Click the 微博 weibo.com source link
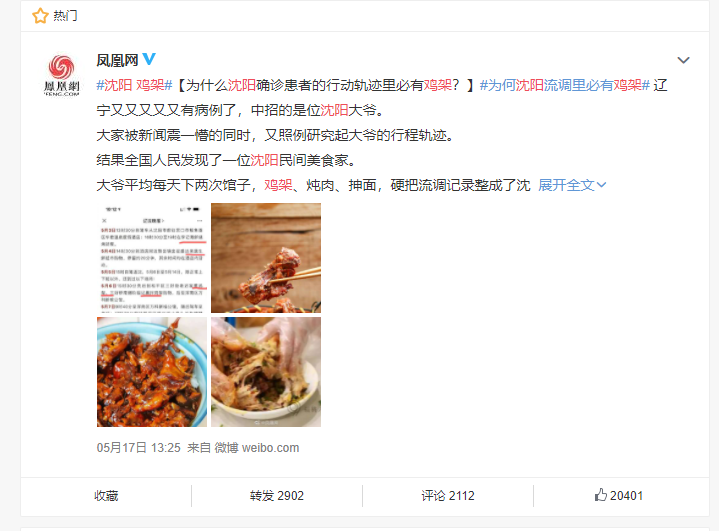Image resolution: width=719 pixels, height=531 pixels. (257, 448)
